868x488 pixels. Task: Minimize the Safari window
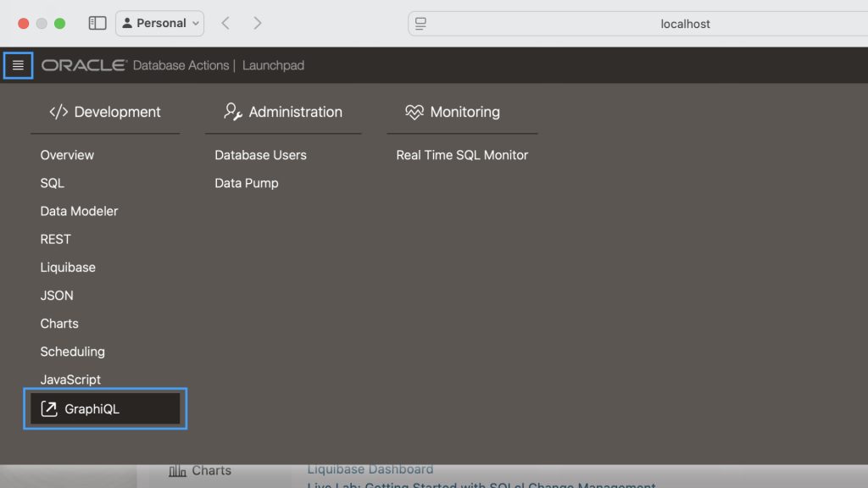tap(42, 23)
